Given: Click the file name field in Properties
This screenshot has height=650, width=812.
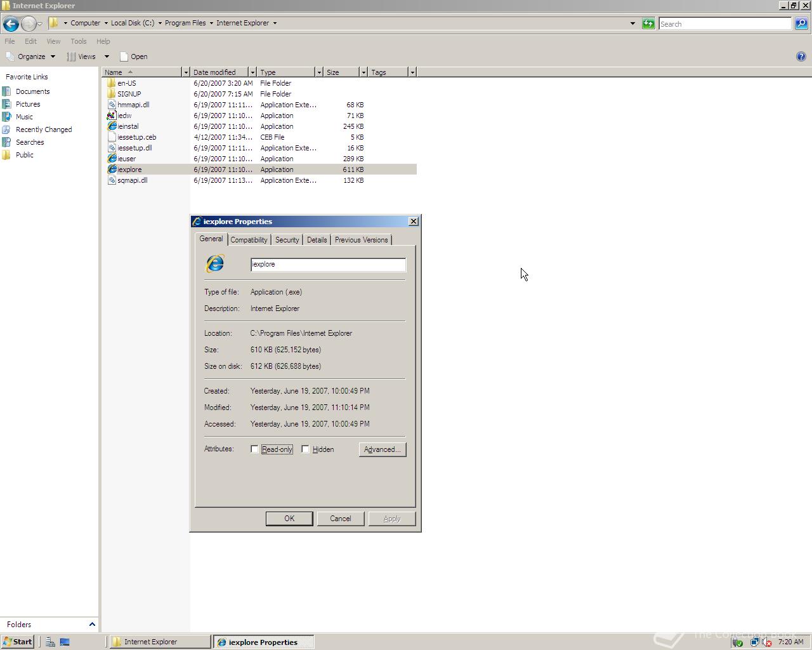Looking at the screenshot, I should point(328,265).
